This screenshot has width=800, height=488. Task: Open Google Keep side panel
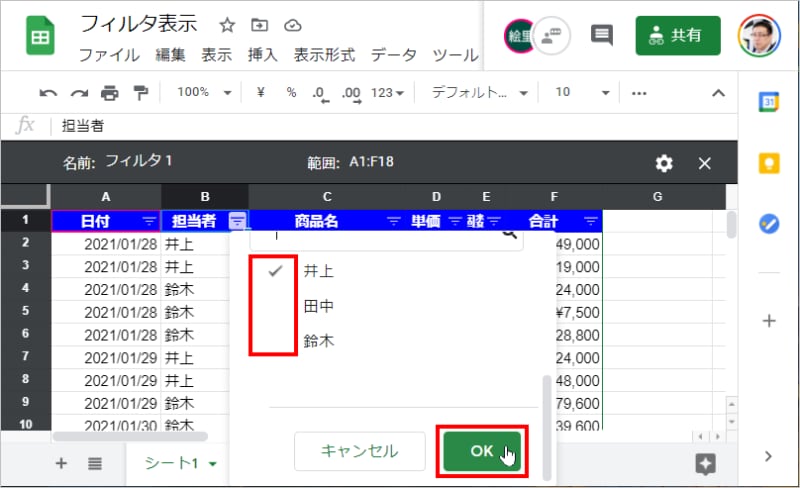tap(769, 163)
